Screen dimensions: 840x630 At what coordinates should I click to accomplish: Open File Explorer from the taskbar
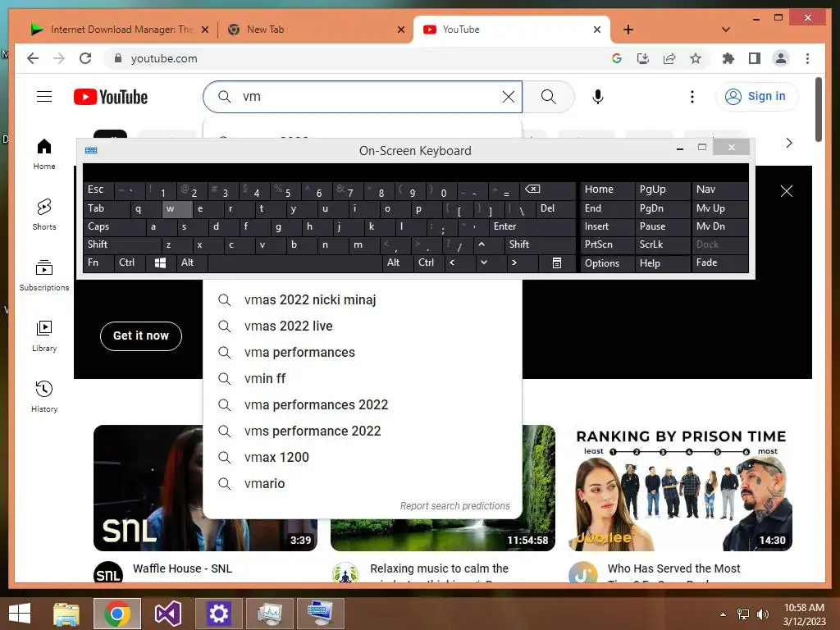(66, 614)
